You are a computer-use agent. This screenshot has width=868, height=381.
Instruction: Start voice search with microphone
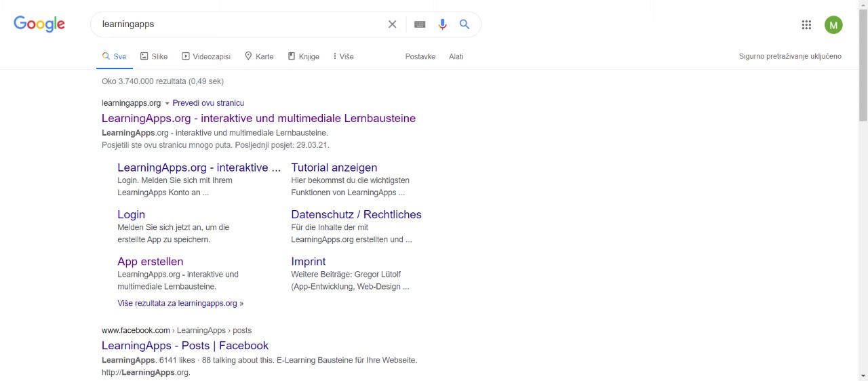(x=442, y=24)
